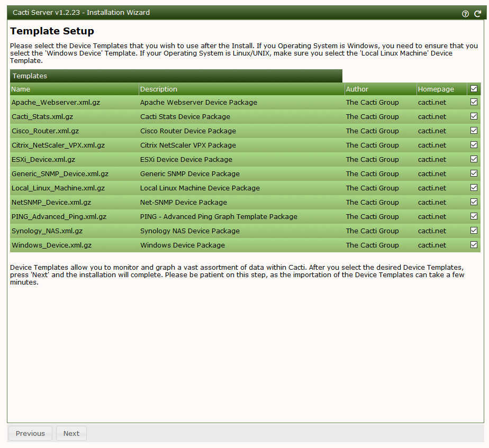Click the Cacti Server Installation Wizard title
The image size is (489, 448).
(81, 13)
